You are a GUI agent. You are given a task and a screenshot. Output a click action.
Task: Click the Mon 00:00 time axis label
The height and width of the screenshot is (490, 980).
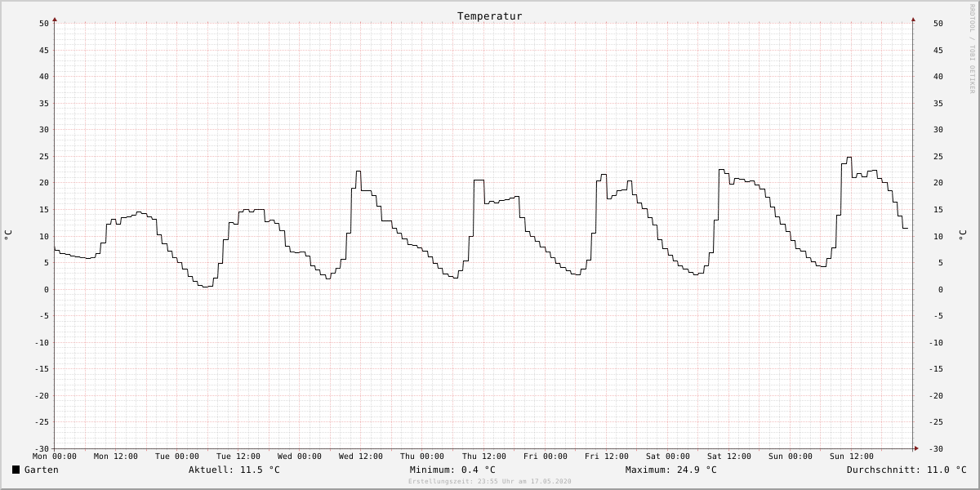tap(55, 457)
